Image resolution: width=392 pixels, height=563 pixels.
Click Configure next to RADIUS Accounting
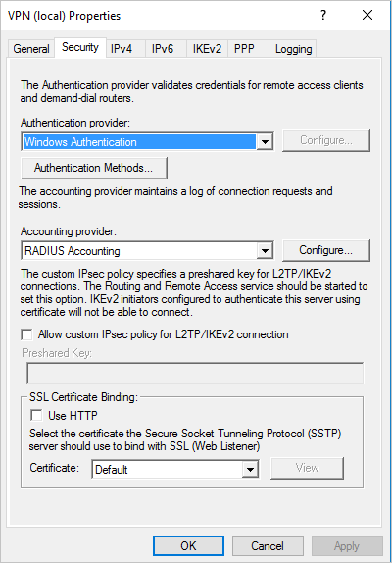pyautogui.click(x=326, y=250)
